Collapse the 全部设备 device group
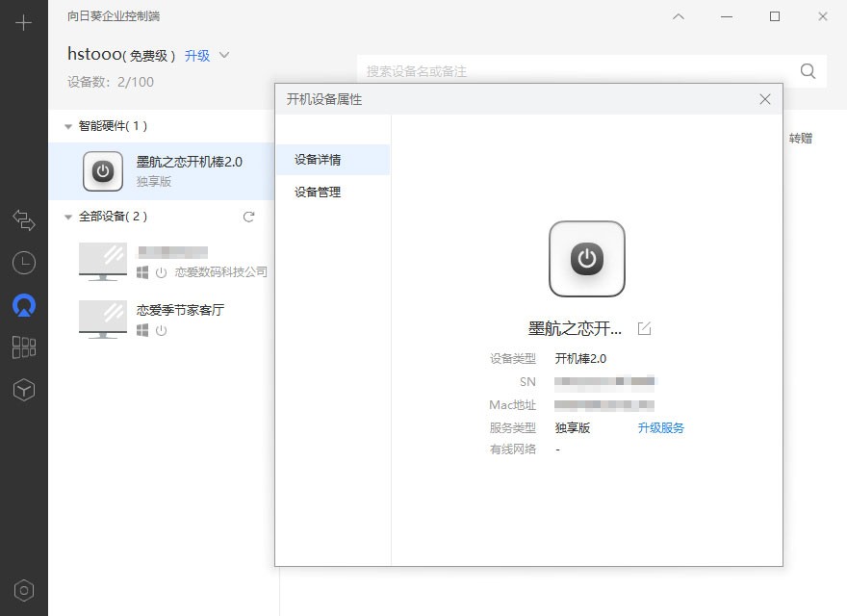Viewport: 847px width, 616px height. (x=66, y=217)
